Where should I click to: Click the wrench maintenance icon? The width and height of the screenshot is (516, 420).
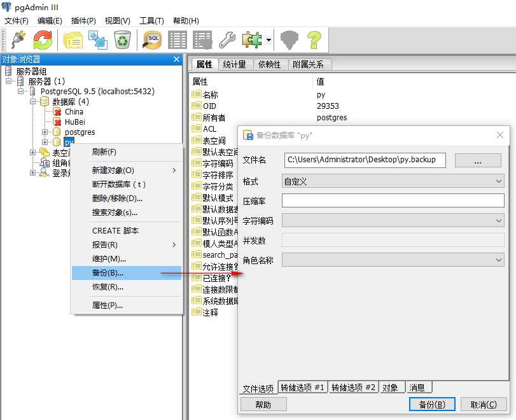pos(227,40)
